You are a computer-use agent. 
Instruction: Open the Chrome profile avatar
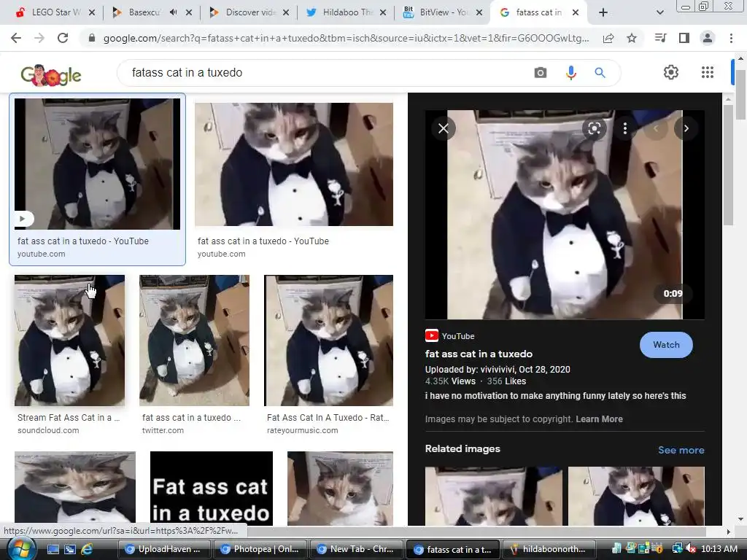coord(708,38)
